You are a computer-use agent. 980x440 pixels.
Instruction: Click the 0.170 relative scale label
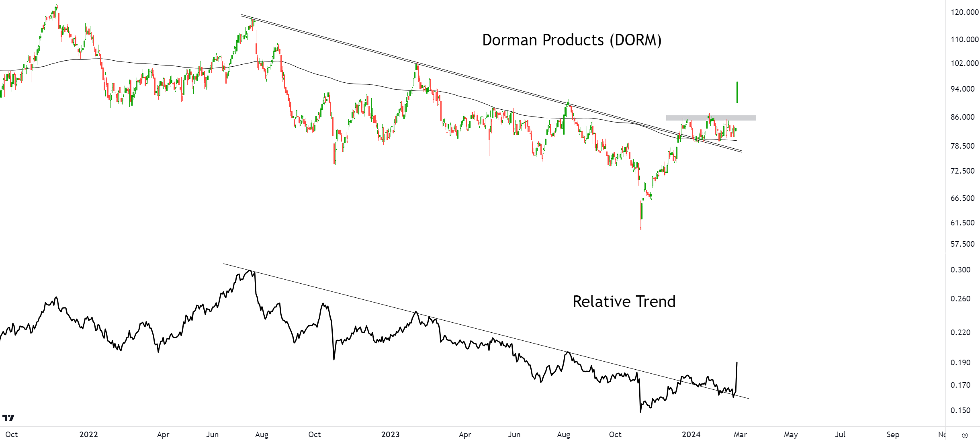[960, 385]
